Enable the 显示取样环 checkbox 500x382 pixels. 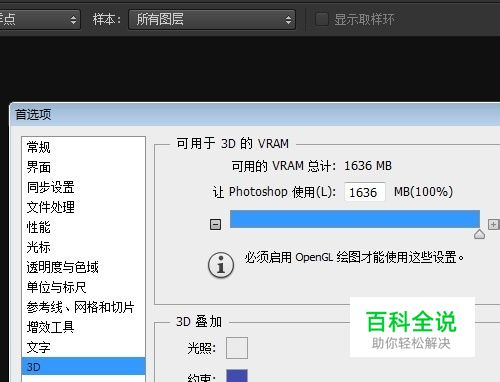(x=322, y=19)
